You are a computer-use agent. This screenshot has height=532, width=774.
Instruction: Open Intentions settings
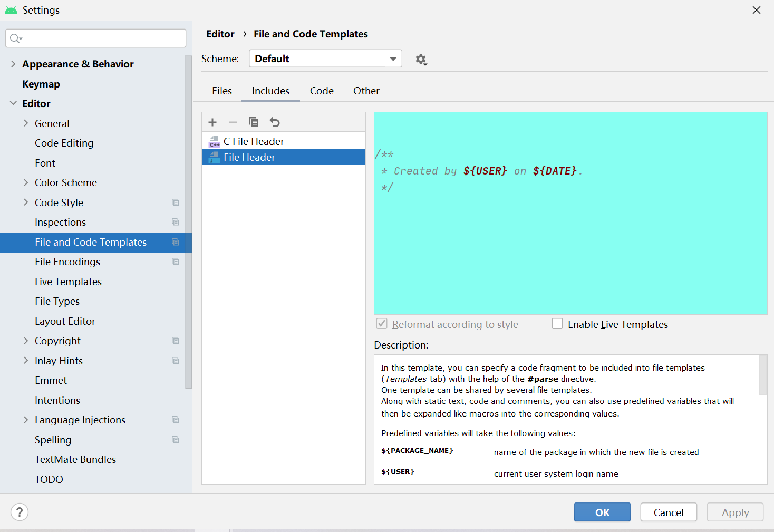[57, 400]
